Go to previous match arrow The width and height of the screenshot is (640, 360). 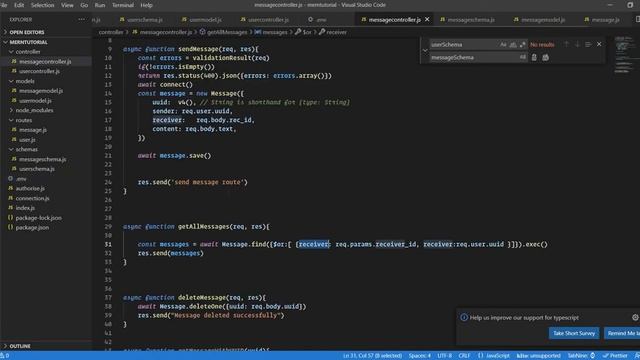pos(566,44)
